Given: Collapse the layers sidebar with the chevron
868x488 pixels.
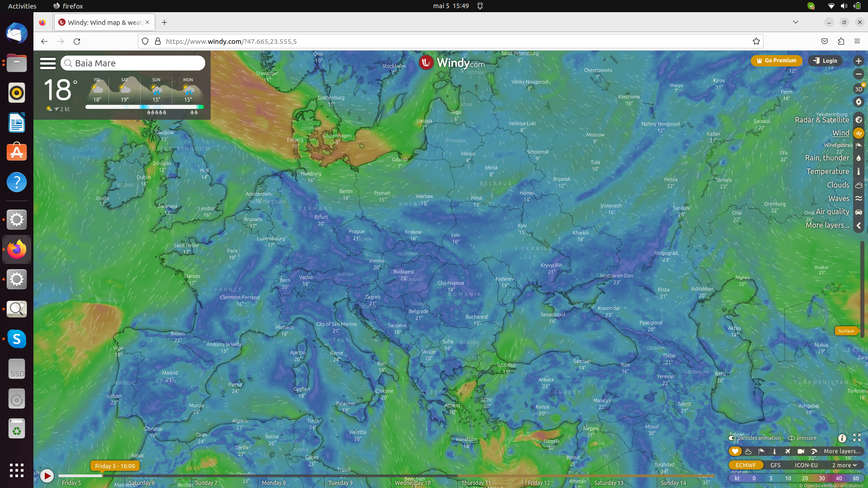Looking at the screenshot, I should pos(859,225).
